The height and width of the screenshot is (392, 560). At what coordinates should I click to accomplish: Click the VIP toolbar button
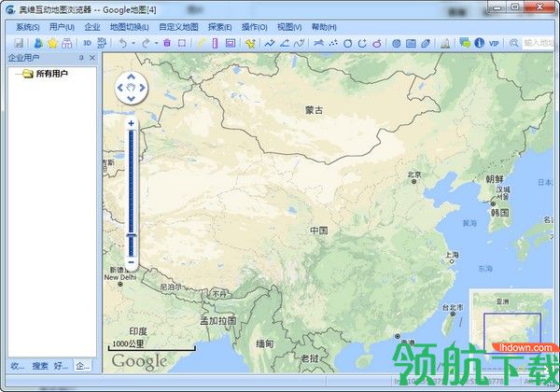point(494,44)
